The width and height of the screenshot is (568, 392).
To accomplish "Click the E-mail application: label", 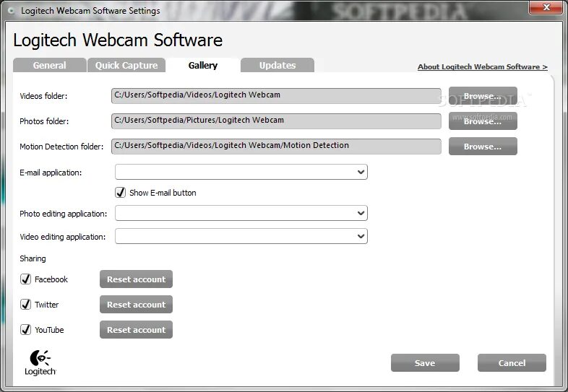I will pyautogui.click(x=51, y=173).
